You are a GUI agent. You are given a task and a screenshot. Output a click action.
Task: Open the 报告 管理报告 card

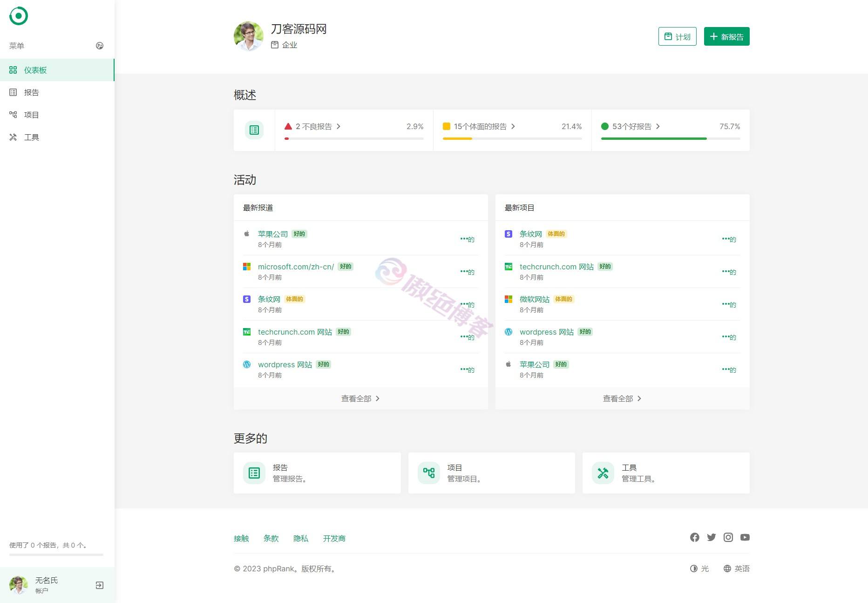[317, 473]
